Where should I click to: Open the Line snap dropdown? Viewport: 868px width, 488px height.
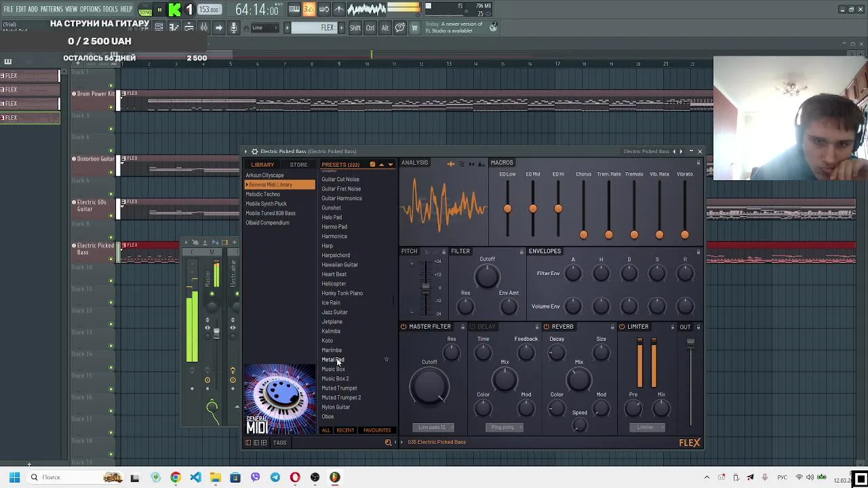pos(265,28)
